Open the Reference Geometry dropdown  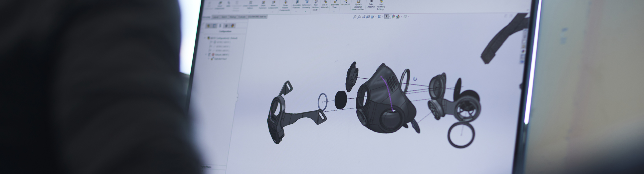(x=306, y=11)
